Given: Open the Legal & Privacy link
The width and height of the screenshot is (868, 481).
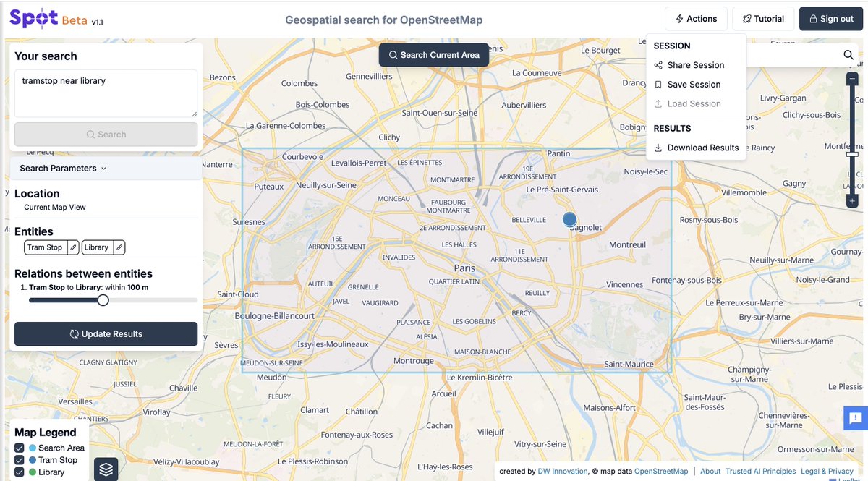Looking at the screenshot, I should [827, 472].
